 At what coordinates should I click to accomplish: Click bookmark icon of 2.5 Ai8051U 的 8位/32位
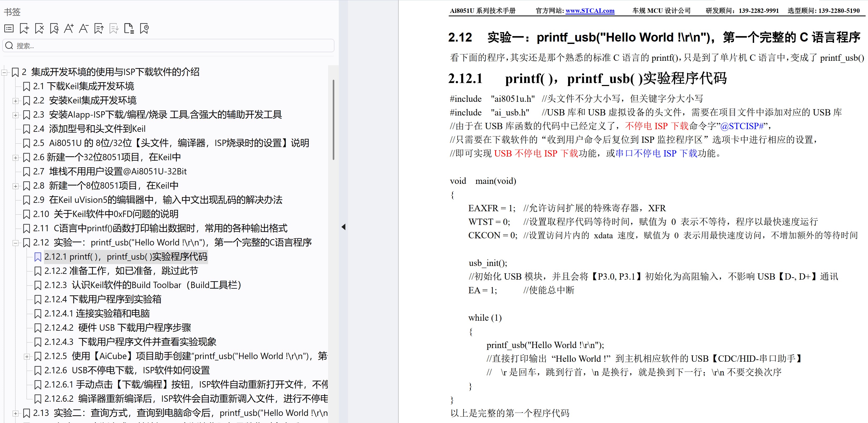26,143
